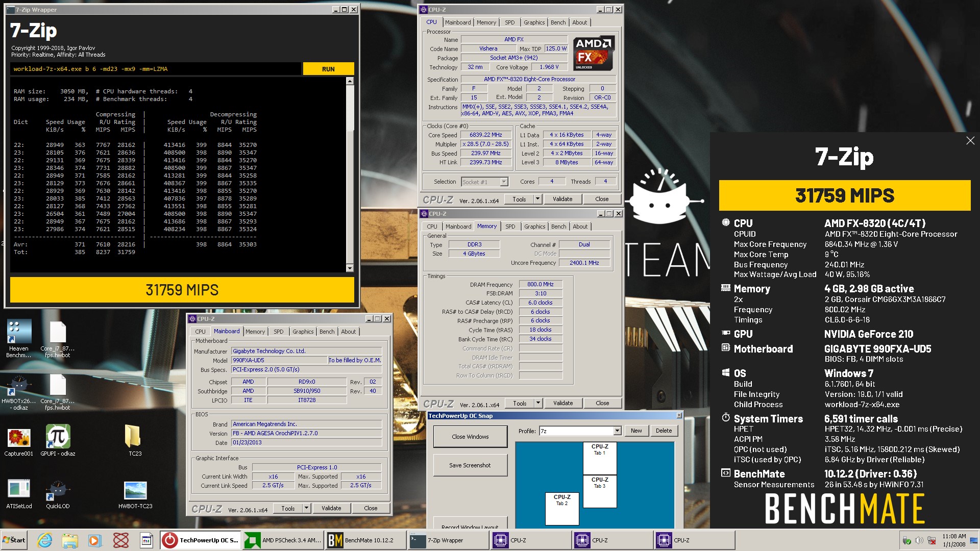
Task: Switch to AMD PSCheck taskbar button
Action: [x=283, y=540]
